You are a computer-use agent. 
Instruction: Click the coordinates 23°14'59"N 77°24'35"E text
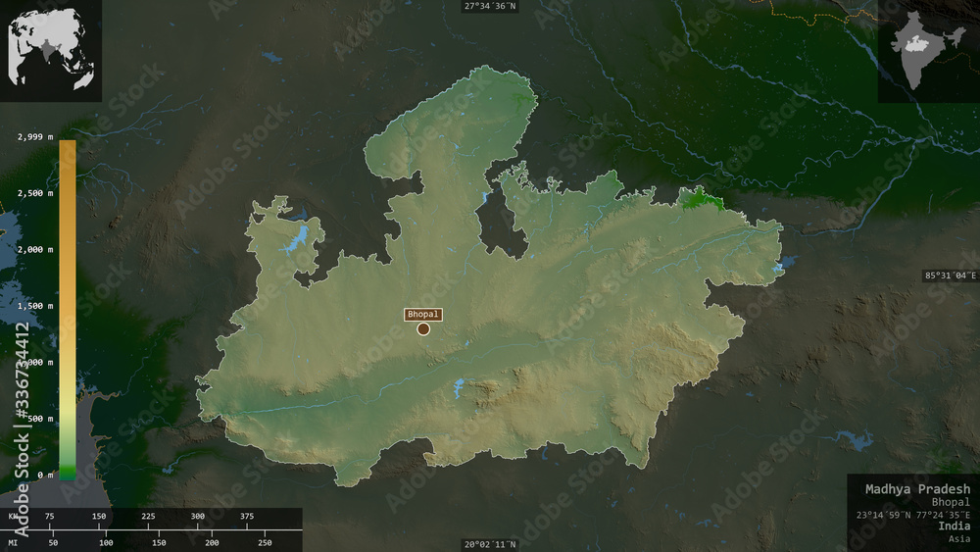(x=913, y=515)
